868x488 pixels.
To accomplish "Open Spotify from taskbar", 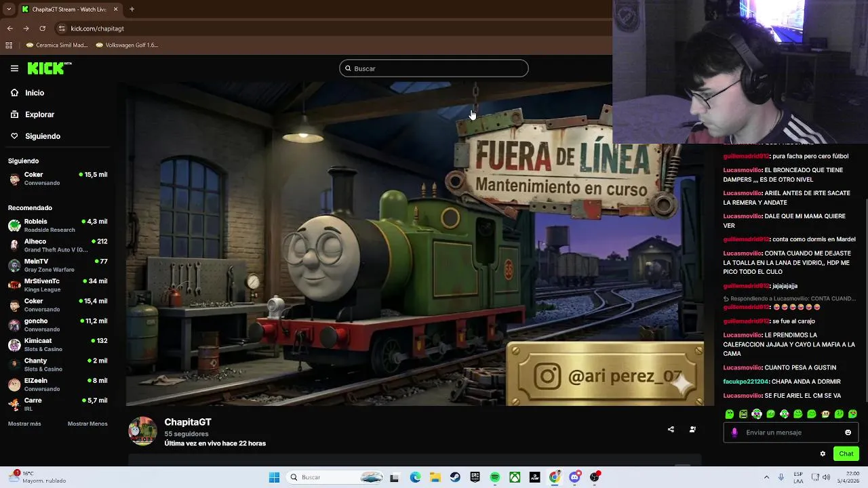I will [x=495, y=477].
